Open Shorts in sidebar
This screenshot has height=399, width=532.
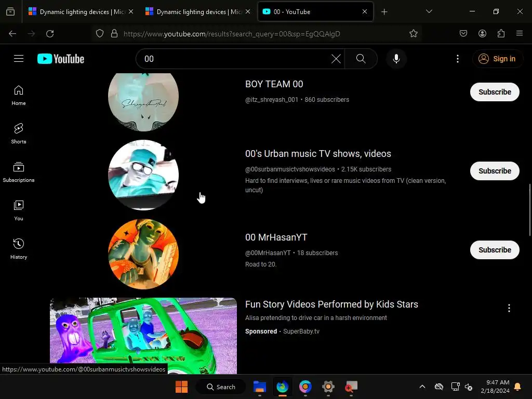pyautogui.click(x=19, y=134)
